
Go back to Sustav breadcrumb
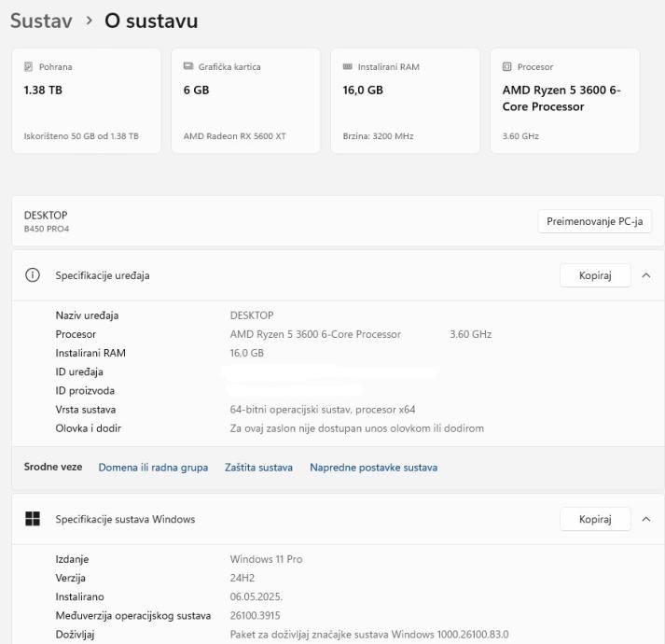[41, 21]
